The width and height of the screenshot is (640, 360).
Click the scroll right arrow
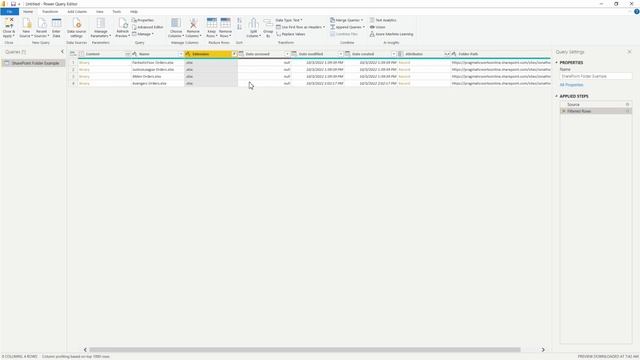[x=543, y=349]
